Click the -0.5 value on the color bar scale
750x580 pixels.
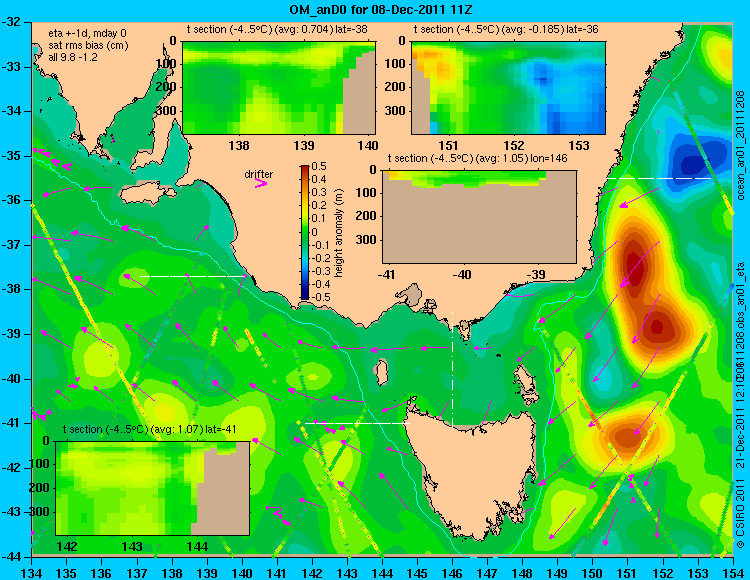(x=320, y=297)
